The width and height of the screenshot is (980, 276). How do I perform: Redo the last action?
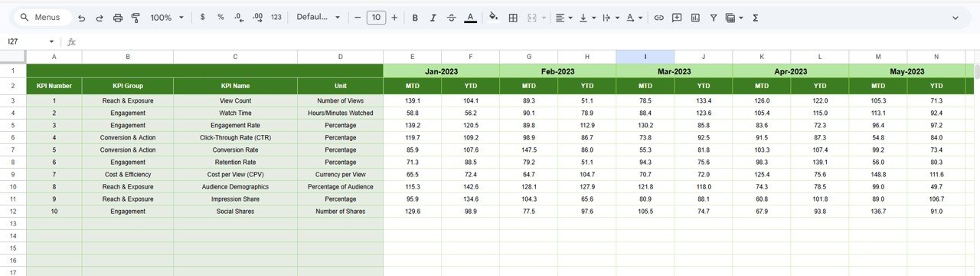tap(100, 17)
